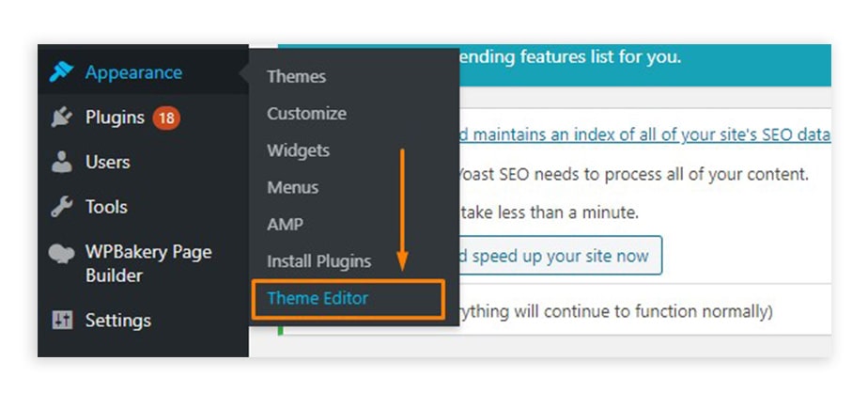The height and width of the screenshot is (408, 868).
Task: Open the AMP submenu entry
Action: click(x=285, y=225)
